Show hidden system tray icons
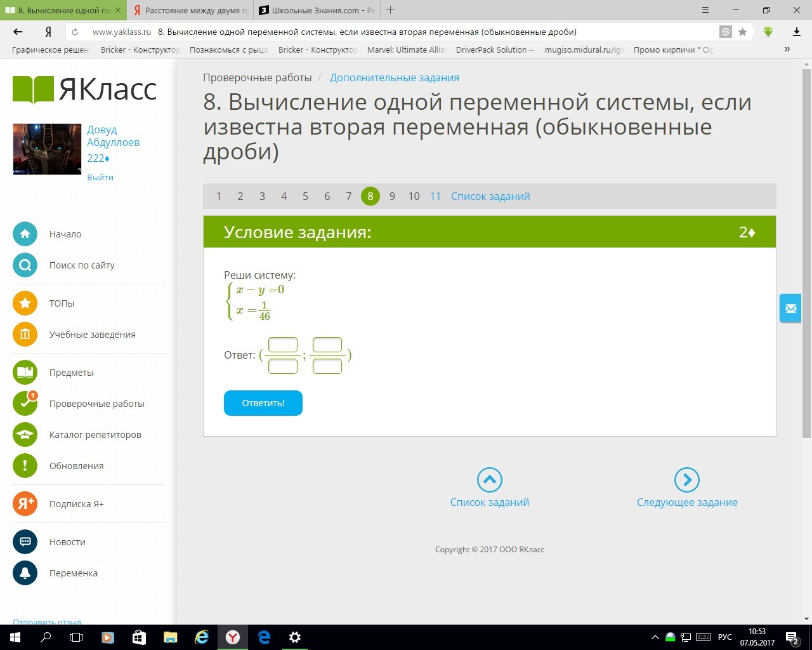Image resolution: width=812 pixels, height=650 pixels. (655, 637)
